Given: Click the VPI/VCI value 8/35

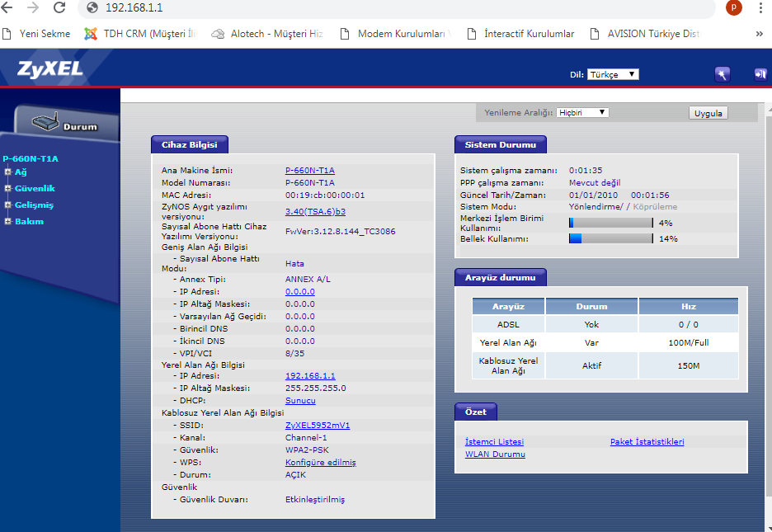Looking at the screenshot, I should tap(295, 354).
